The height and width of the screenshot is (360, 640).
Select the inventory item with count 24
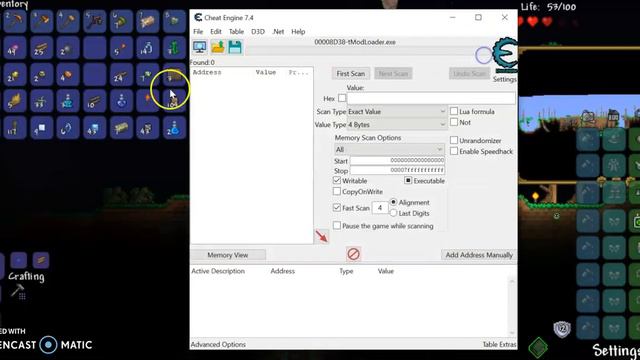click(x=121, y=75)
